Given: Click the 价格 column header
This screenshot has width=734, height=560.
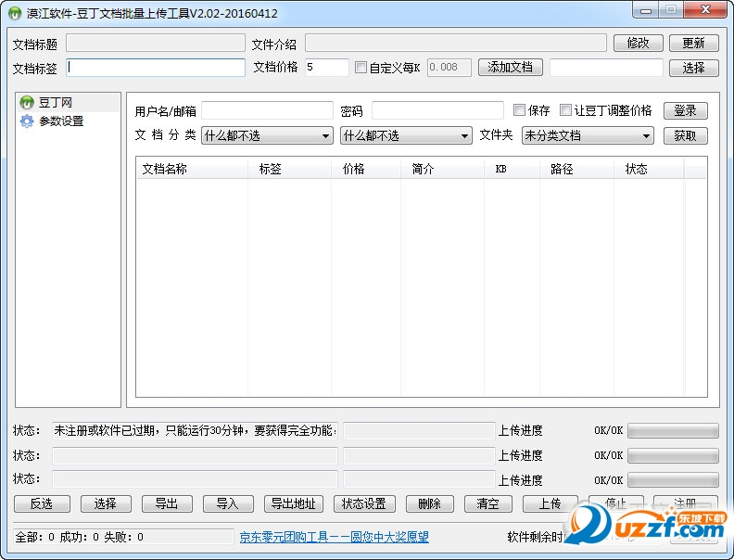Looking at the screenshot, I should coord(366,169).
